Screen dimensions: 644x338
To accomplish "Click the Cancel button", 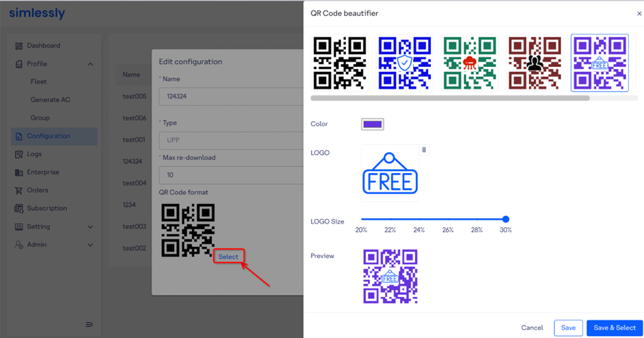I will click(x=532, y=328).
